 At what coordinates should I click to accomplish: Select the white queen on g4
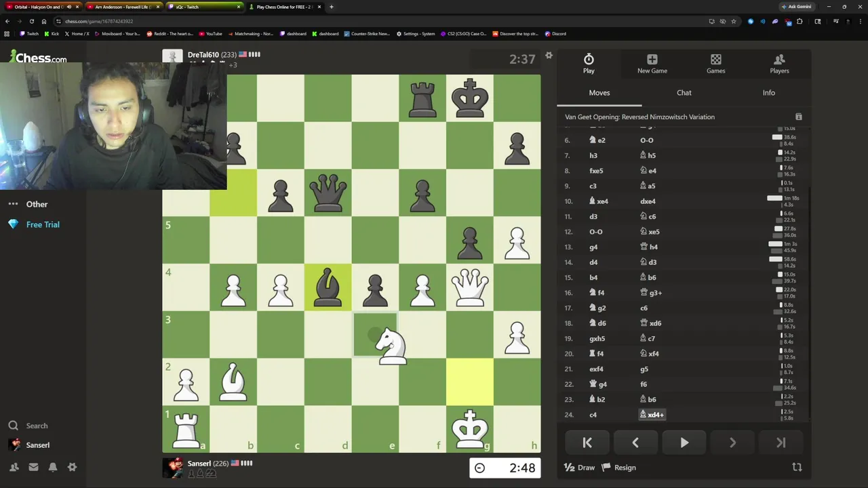(470, 287)
